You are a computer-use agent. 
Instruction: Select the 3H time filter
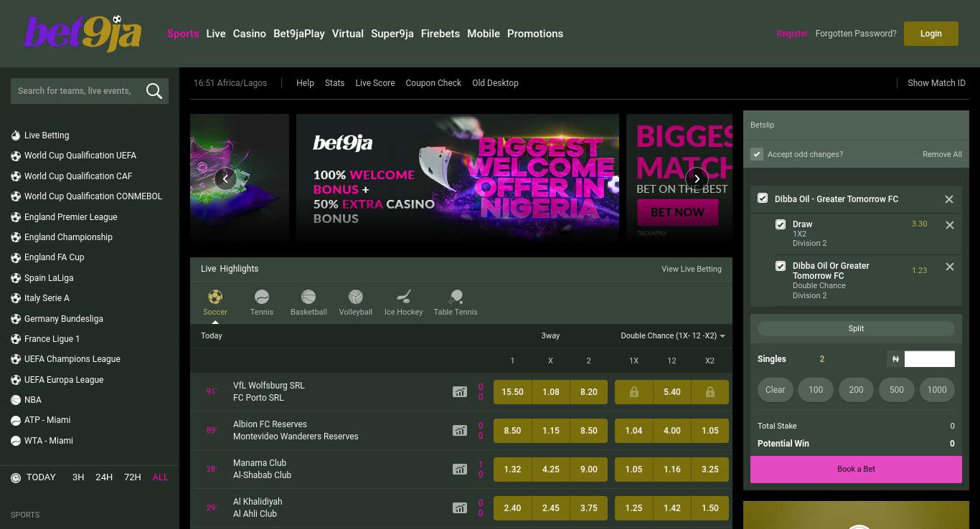coord(78,477)
